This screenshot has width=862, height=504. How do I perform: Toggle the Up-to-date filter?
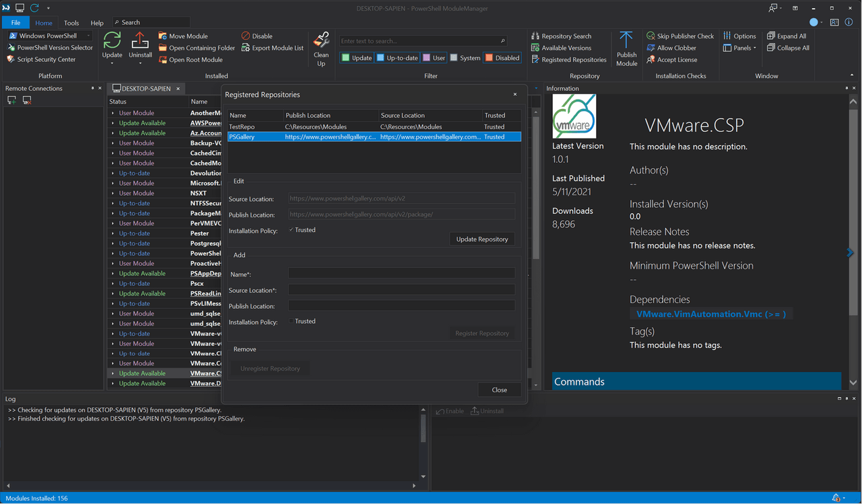pyautogui.click(x=397, y=58)
